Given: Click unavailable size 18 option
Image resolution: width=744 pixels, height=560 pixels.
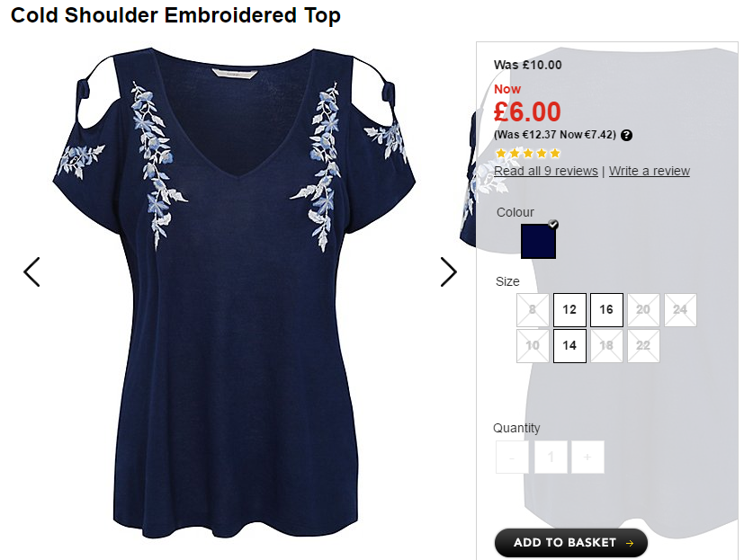Looking at the screenshot, I should pos(606,346).
